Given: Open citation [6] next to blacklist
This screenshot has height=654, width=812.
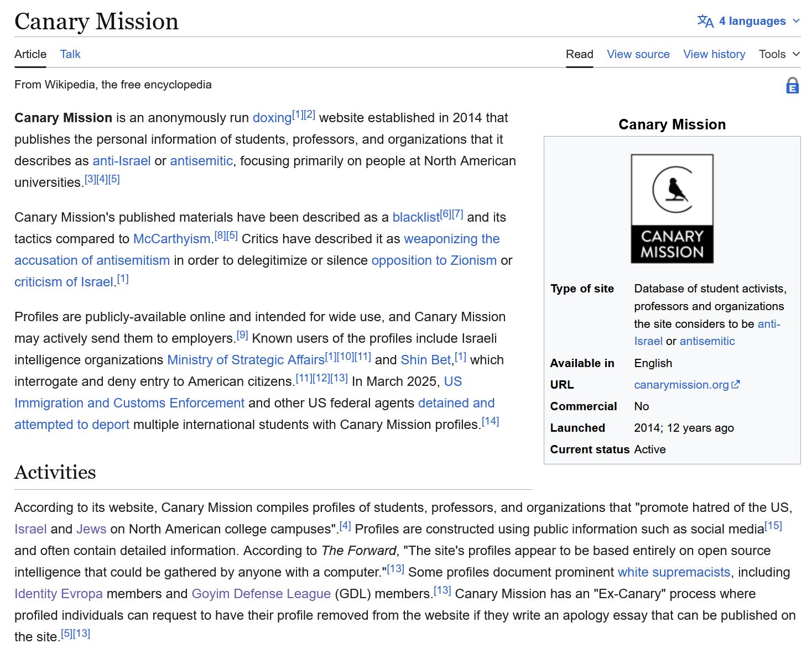Looking at the screenshot, I should pyautogui.click(x=446, y=214).
